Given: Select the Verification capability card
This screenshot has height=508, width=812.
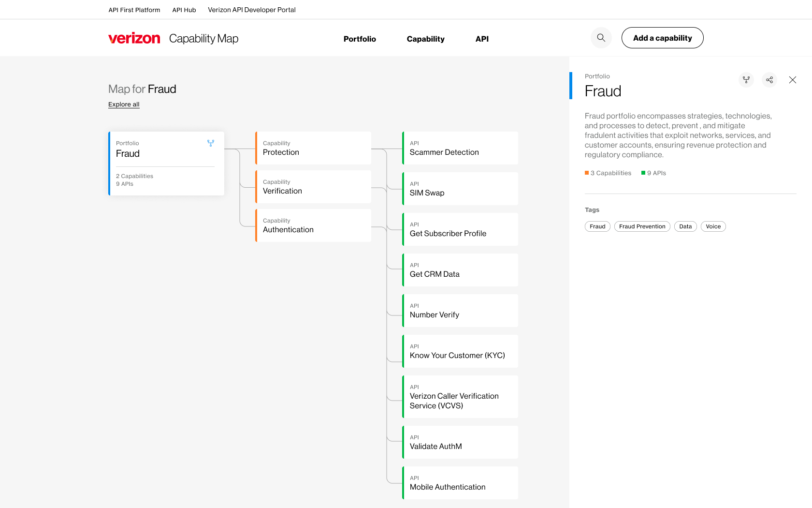Looking at the screenshot, I should pyautogui.click(x=313, y=187).
